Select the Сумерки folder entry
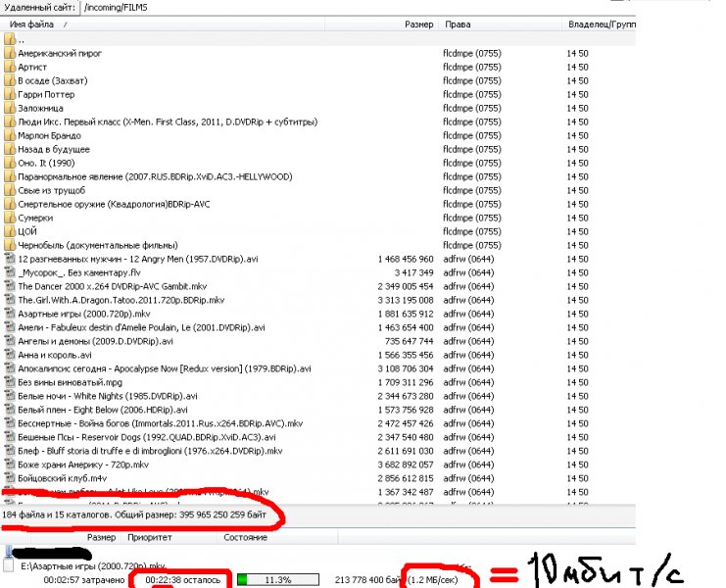This screenshot has height=588, width=726. 34,219
